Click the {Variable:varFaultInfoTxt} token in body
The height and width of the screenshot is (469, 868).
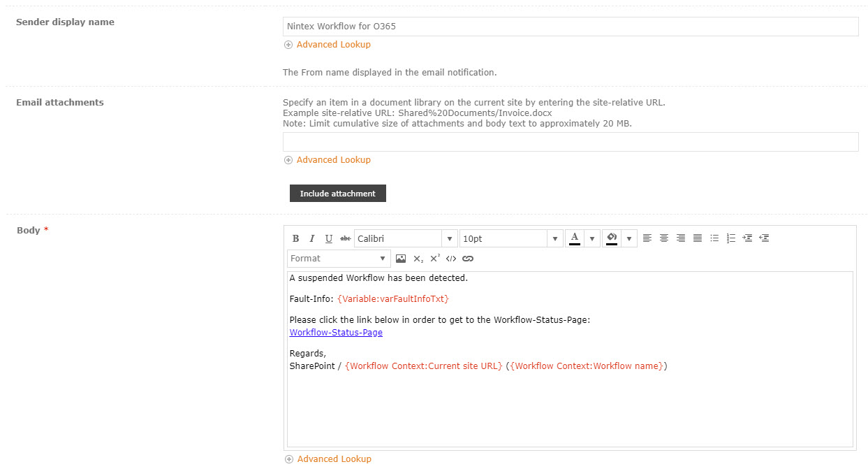393,299
